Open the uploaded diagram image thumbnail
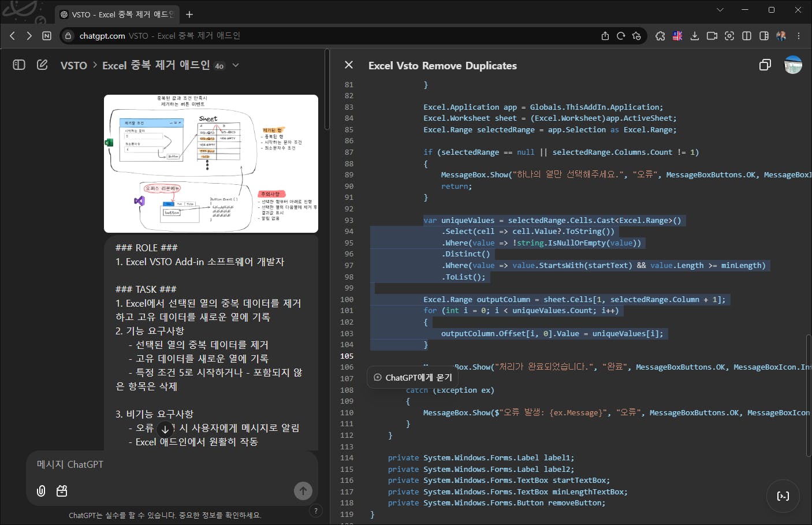This screenshot has width=812, height=525. click(x=211, y=163)
